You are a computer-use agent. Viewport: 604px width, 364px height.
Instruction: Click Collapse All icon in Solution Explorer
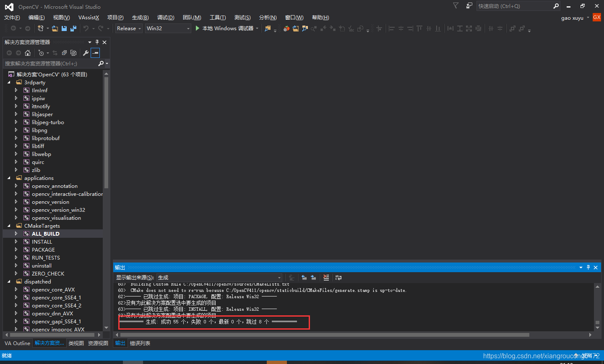[64, 53]
